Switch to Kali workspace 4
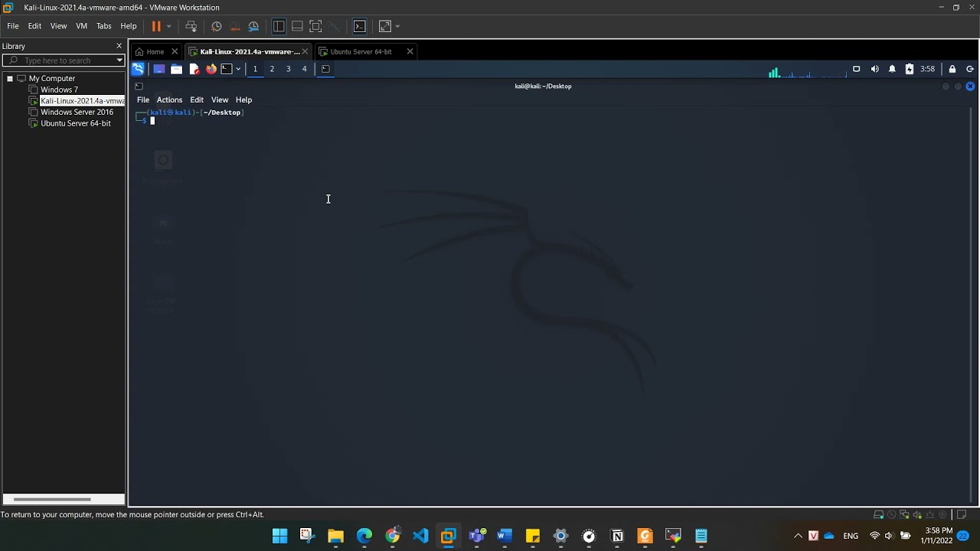This screenshot has height=551, width=980. [x=304, y=69]
